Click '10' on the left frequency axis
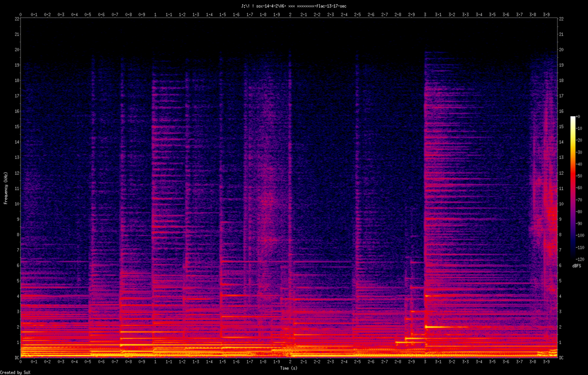Image resolution: width=588 pixels, height=375 pixels. click(16, 203)
